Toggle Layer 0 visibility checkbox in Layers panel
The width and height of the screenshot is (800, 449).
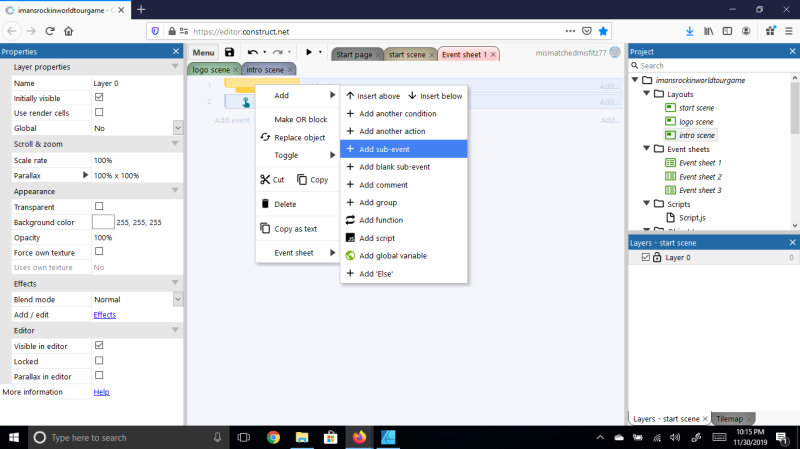(x=645, y=257)
